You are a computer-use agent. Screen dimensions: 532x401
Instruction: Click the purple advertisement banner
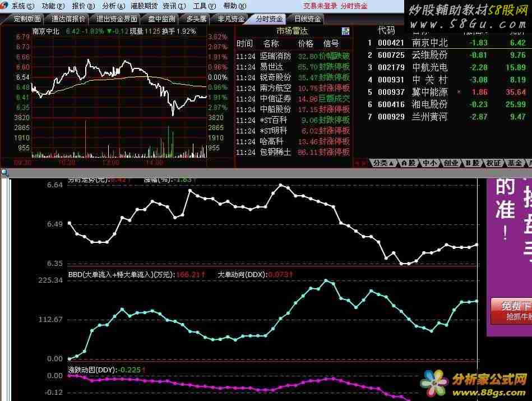(509, 257)
